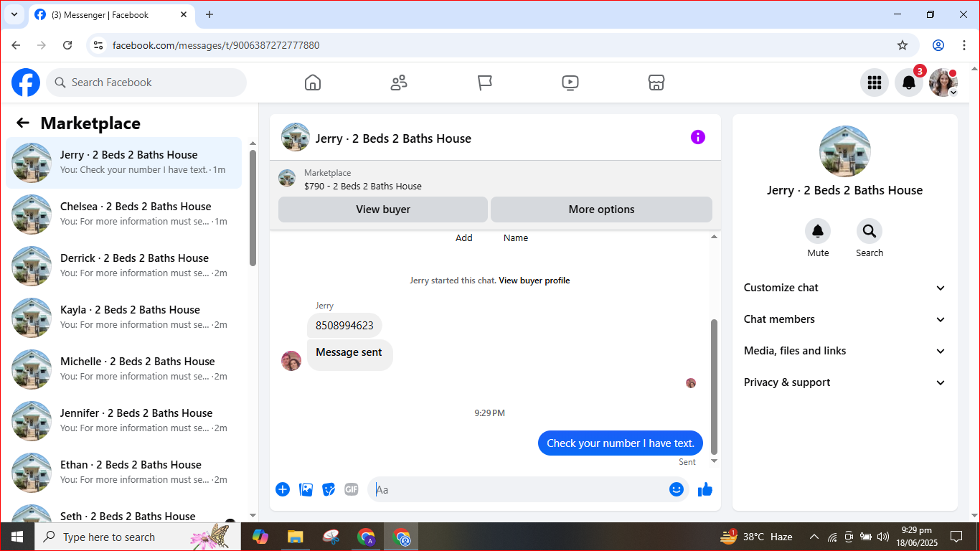Attach a photo using the image icon

coord(306,489)
